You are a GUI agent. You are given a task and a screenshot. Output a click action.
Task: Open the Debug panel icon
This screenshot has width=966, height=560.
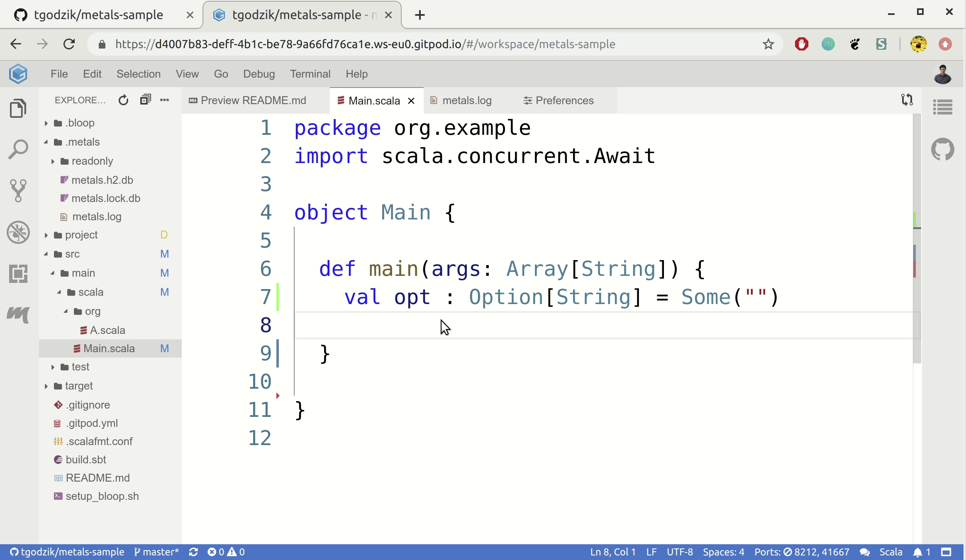(x=18, y=232)
